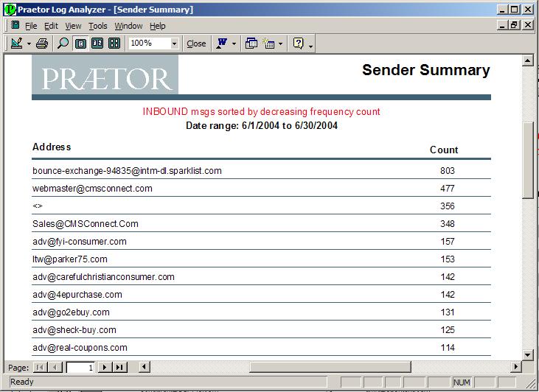Click the Ready status bar text
Screen dimensions: 539x392
tap(21, 382)
